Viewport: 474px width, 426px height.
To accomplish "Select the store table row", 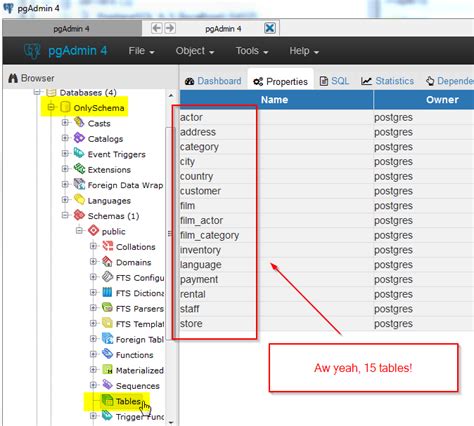I will 327,324.
